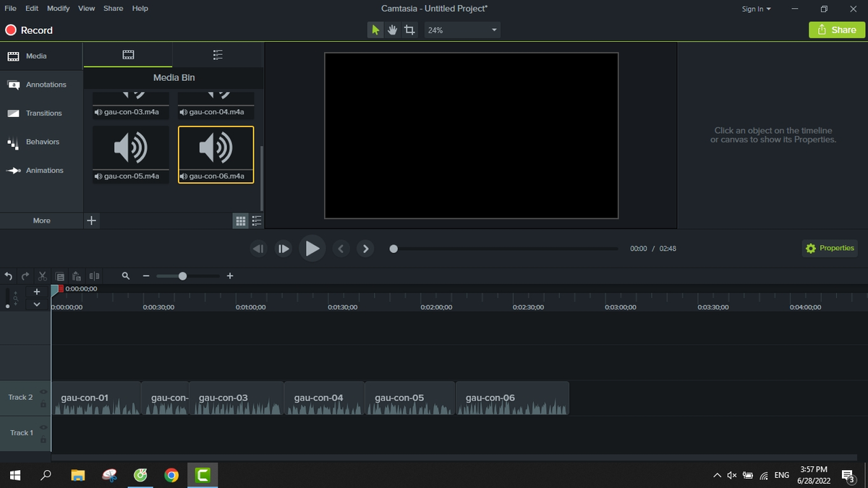Select gau-con-04 clip on timeline

coord(324,398)
